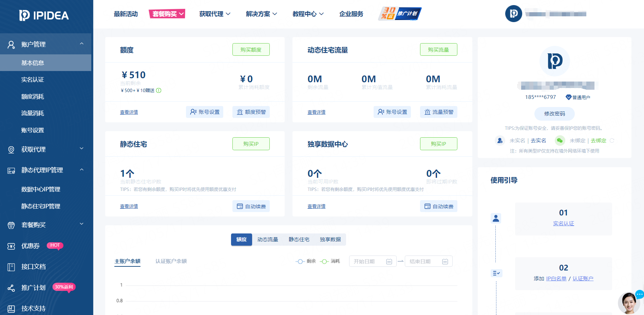Open 接口文档 from the sidebar icon
The height and width of the screenshot is (315, 644).
(x=11, y=267)
